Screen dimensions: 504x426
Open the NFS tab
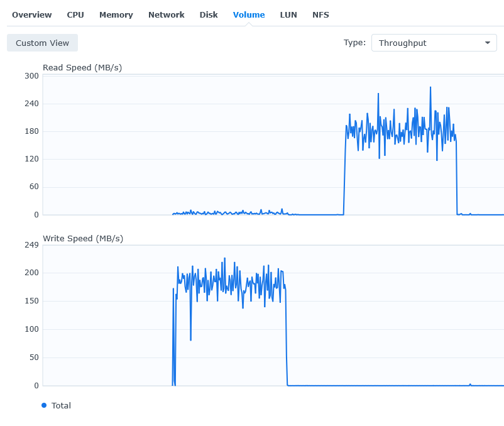click(x=320, y=15)
